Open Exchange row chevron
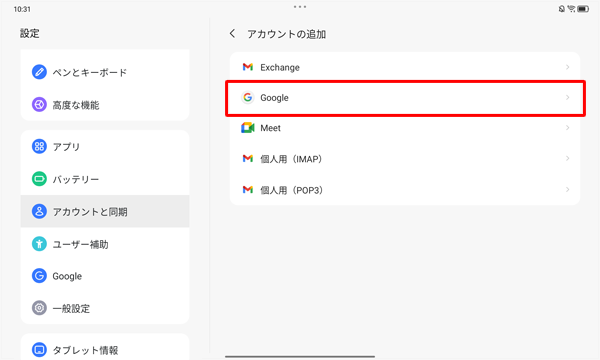The height and width of the screenshot is (360, 600). (567, 67)
